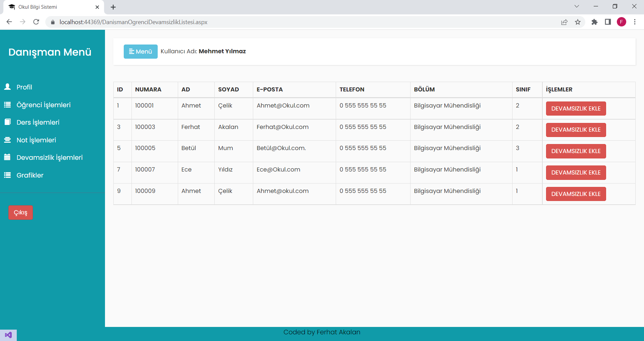This screenshot has width=644, height=341.
Task: Select the Profil person icon
Action: pyautogui.click(x=7, y=87)
